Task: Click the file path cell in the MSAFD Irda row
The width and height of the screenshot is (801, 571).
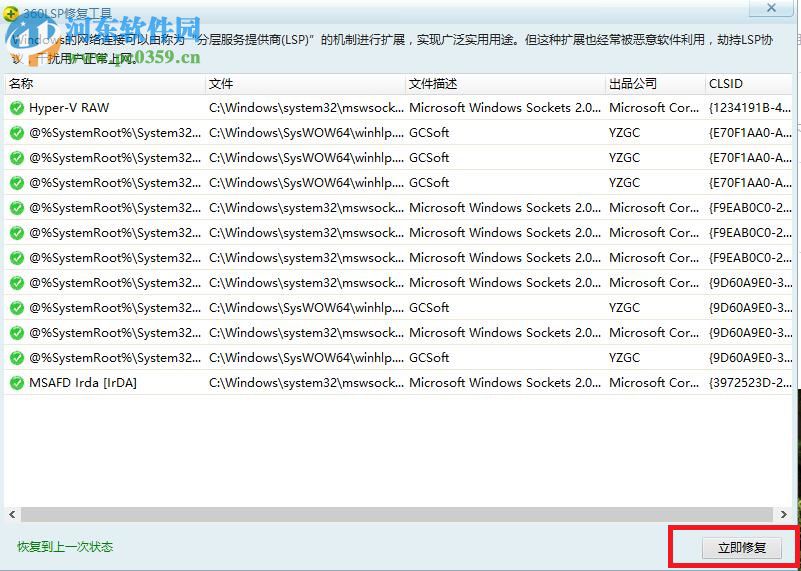Action: click(x=306, y=383)
